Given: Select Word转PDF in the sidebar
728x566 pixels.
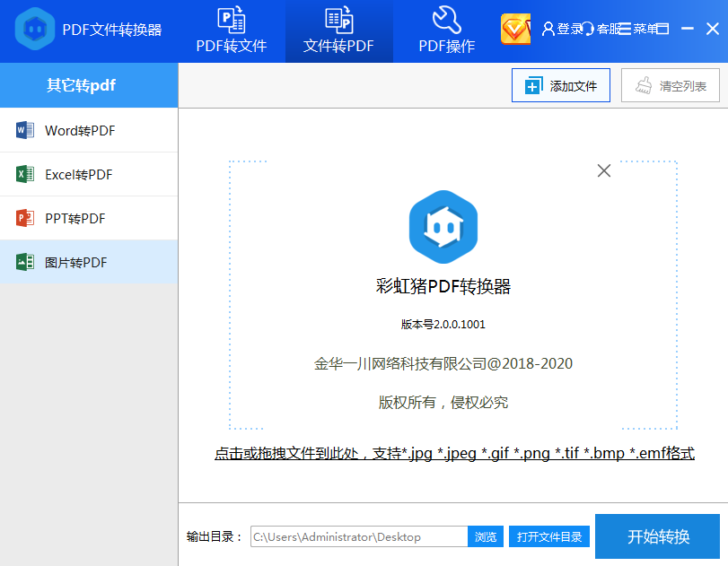Looking at the screenshot, I should tap(89, 130).
